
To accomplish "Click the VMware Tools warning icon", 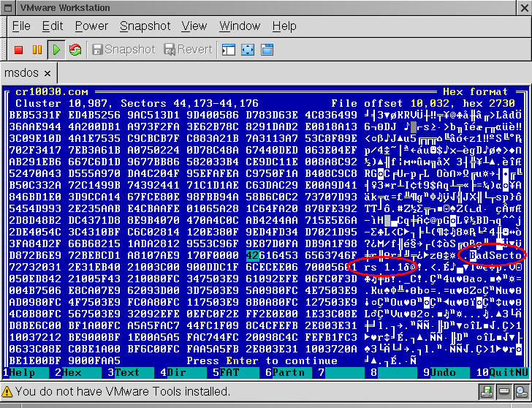I will pos(7,392).
